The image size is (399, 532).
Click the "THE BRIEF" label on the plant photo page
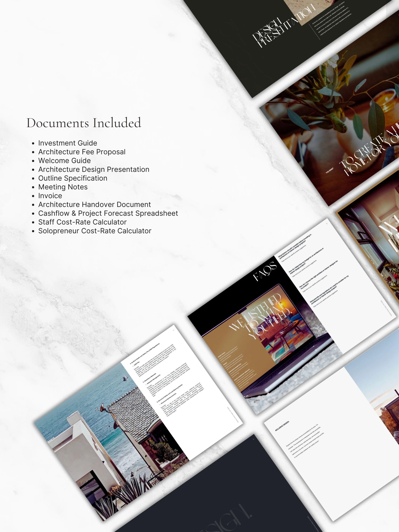click(x=330, y=171)
